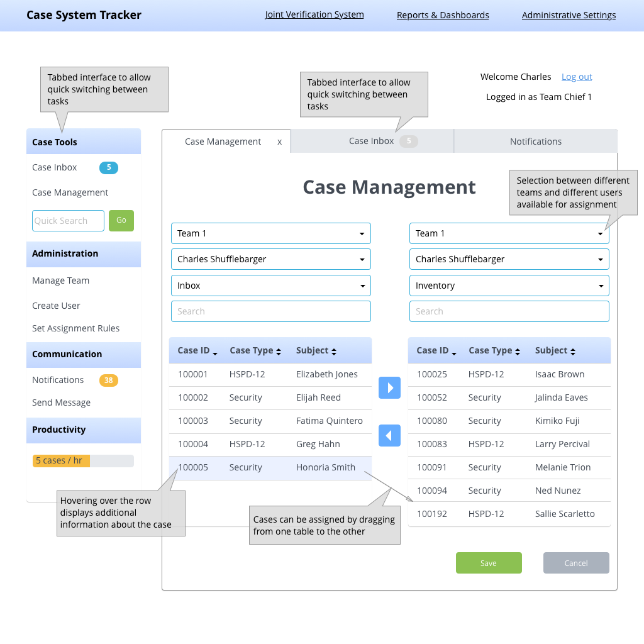
Task: Click the 5 cases / hr progress bar
Action: [x=84, y=461]
